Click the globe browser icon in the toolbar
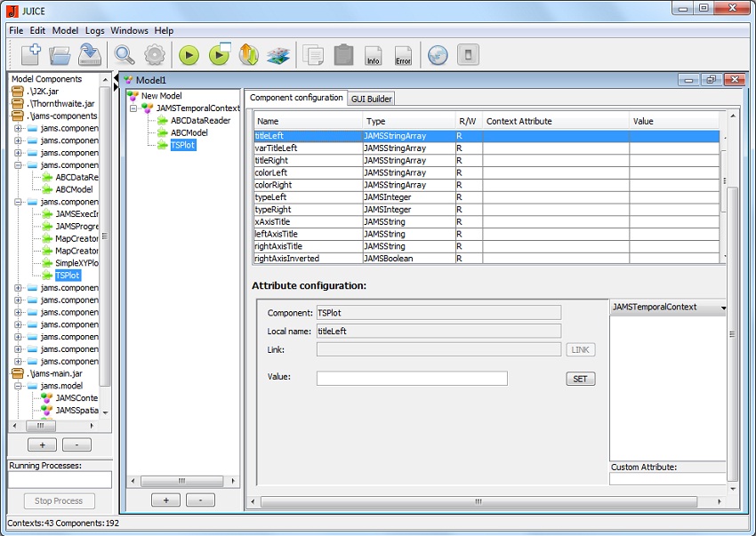The image size is (756, 536). coord(438,55)
